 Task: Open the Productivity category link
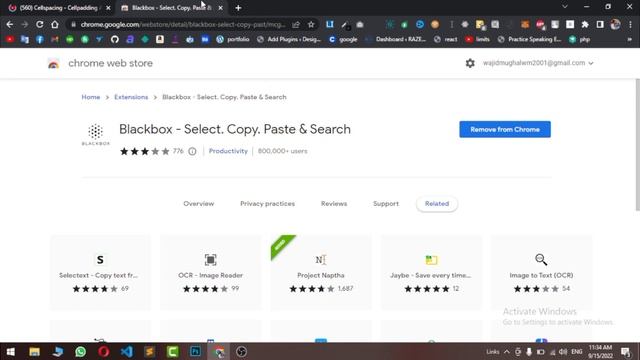point(228,151)
